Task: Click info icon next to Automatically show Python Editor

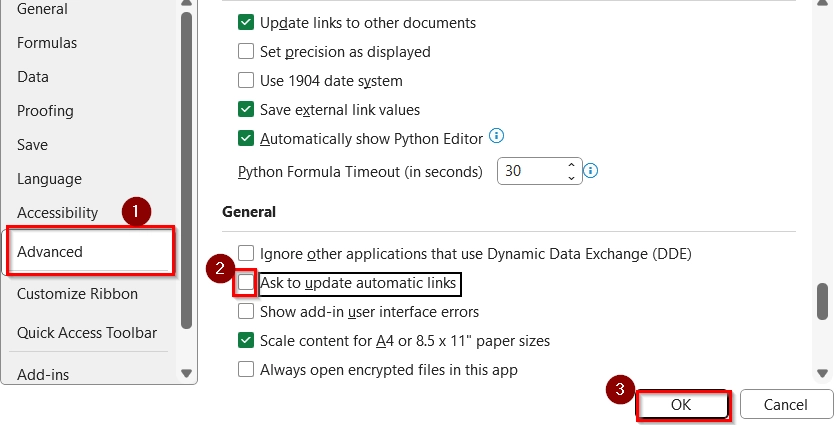Action: pos(497,137)
